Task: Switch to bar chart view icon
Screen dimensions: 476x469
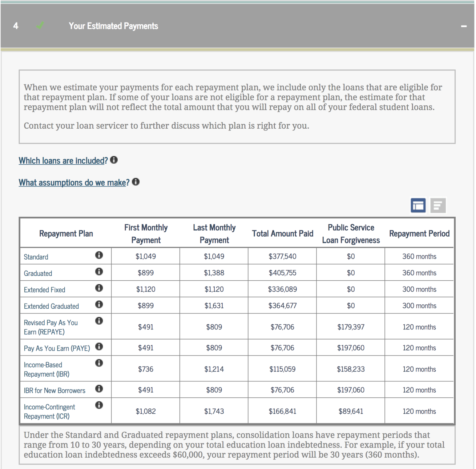Action: (x=438, y=205)
